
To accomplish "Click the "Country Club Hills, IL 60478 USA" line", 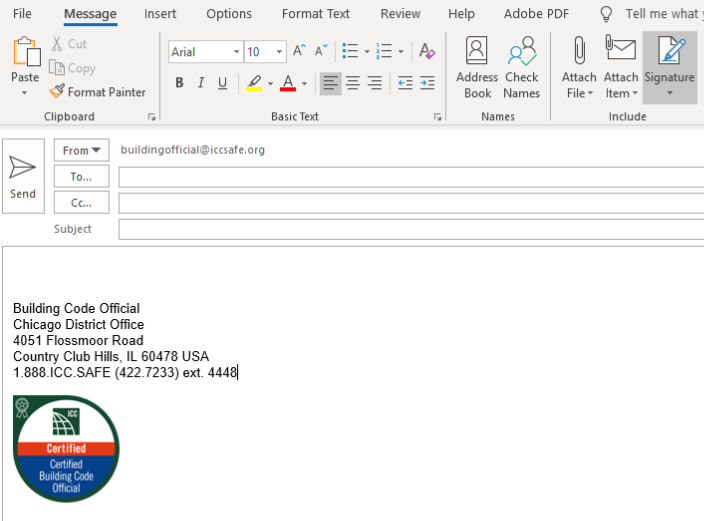I will (x=111, y=357).
